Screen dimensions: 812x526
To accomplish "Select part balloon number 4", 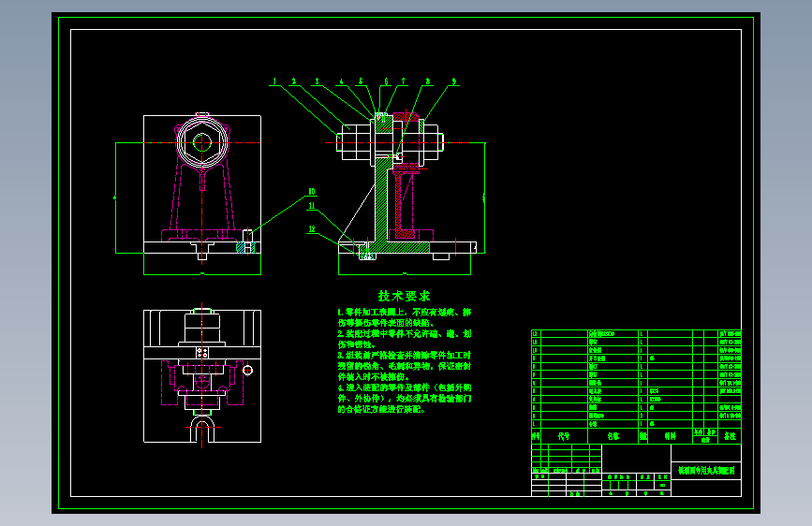I will (x=341, y=81).
